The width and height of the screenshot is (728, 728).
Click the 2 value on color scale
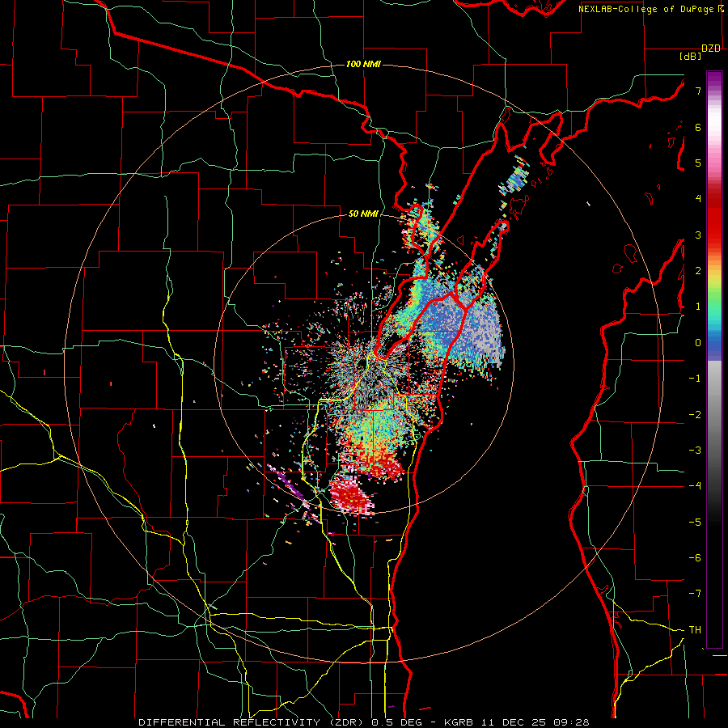(698, 270)
